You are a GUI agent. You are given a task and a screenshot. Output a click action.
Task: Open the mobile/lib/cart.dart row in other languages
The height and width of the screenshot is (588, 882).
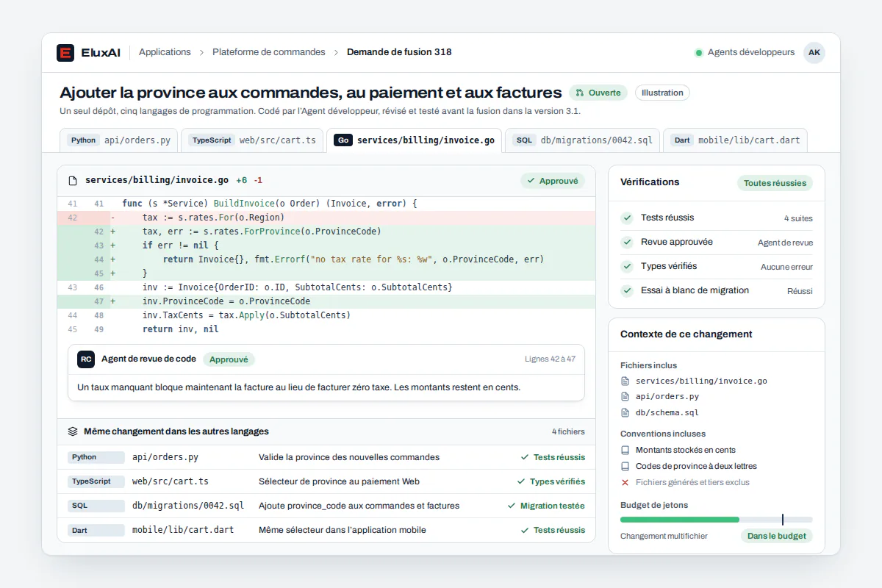coord(326,530)
